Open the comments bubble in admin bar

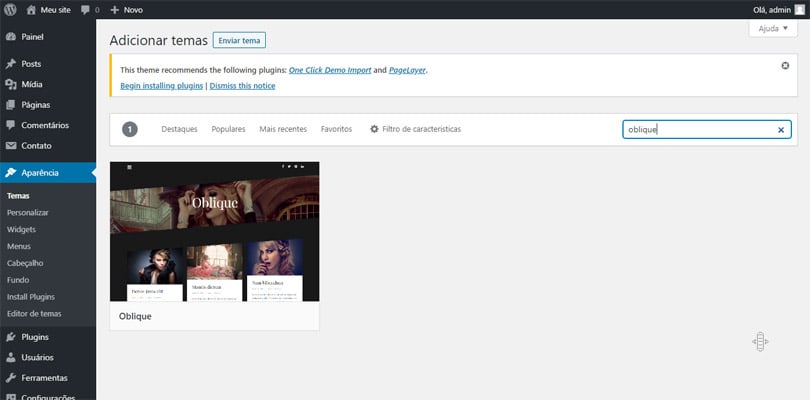[x=85, y=10]
